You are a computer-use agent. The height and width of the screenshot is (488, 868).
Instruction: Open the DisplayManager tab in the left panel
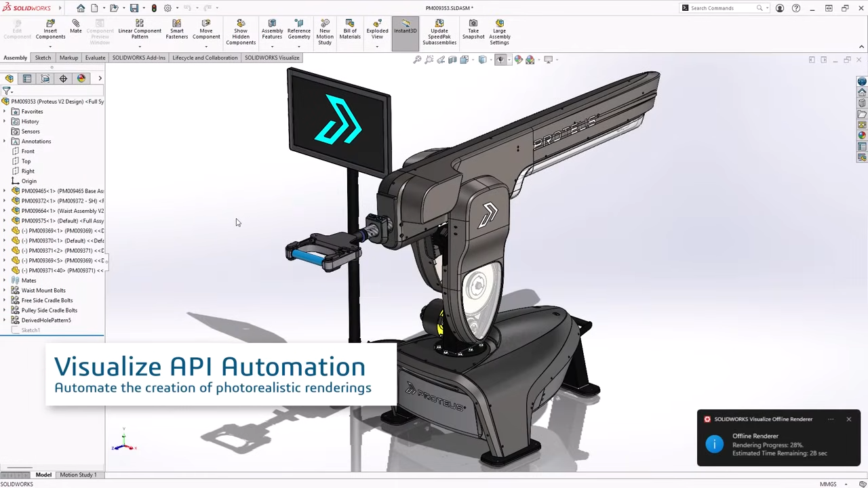click(x=81, y=78)
